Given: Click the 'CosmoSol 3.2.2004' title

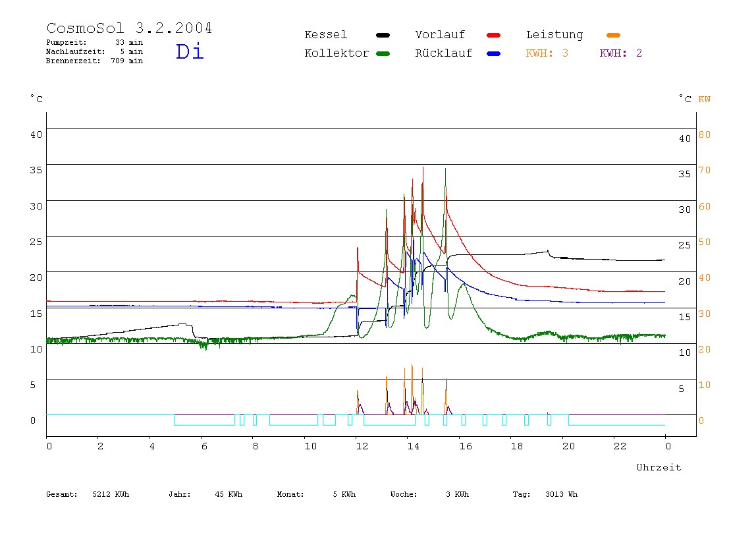Looking at the screenshot, I should point(129,28).
